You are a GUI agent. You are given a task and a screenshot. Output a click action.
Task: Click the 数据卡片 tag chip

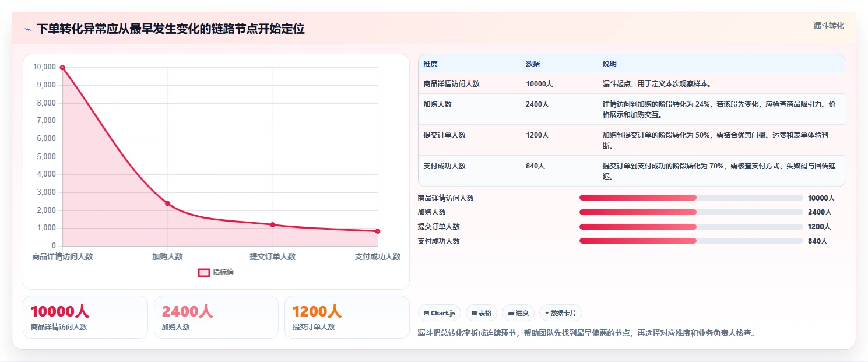click(561, 313)
